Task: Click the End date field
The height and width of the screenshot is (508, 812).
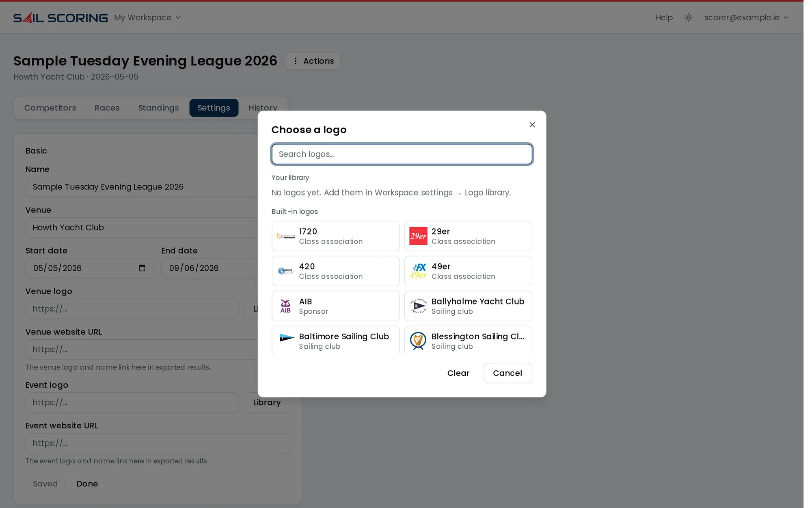Action: [x=209, y=268]
